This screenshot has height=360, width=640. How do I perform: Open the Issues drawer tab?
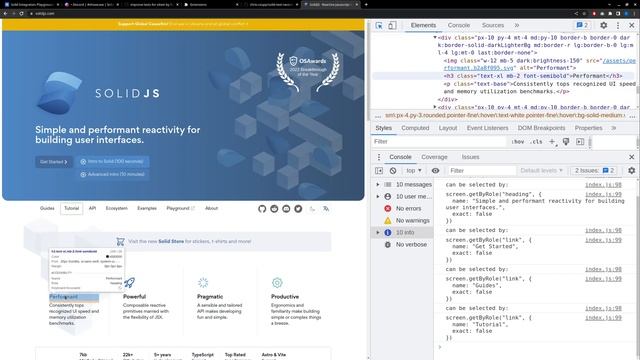tap(470, 157)
